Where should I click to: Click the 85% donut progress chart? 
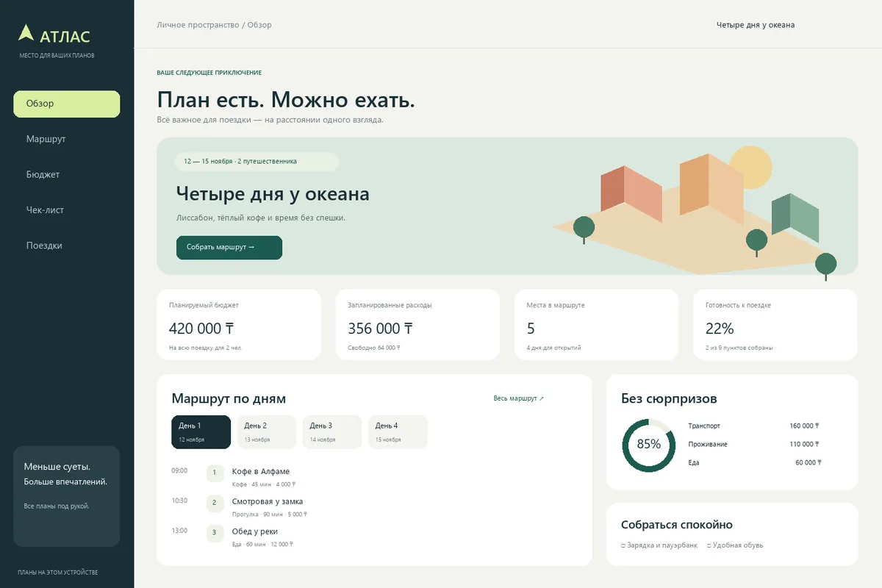[648, 445]
